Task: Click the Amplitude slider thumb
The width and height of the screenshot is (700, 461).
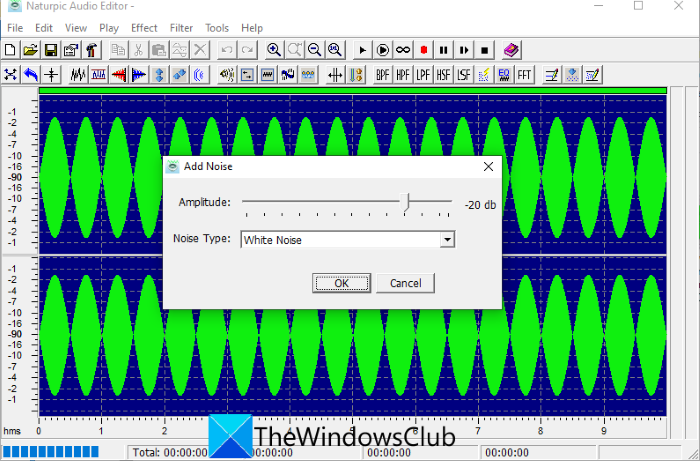Action: [x=405, y=202]
